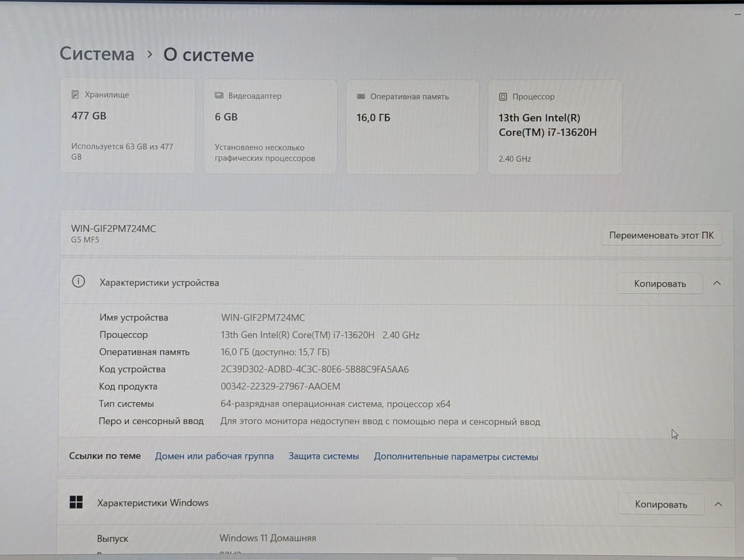Image resolution: width=744 pixels, height=560 pixels.
Task: Click the G5 MF5 model text
Action: pyautogui.click(x=85, y=239)
